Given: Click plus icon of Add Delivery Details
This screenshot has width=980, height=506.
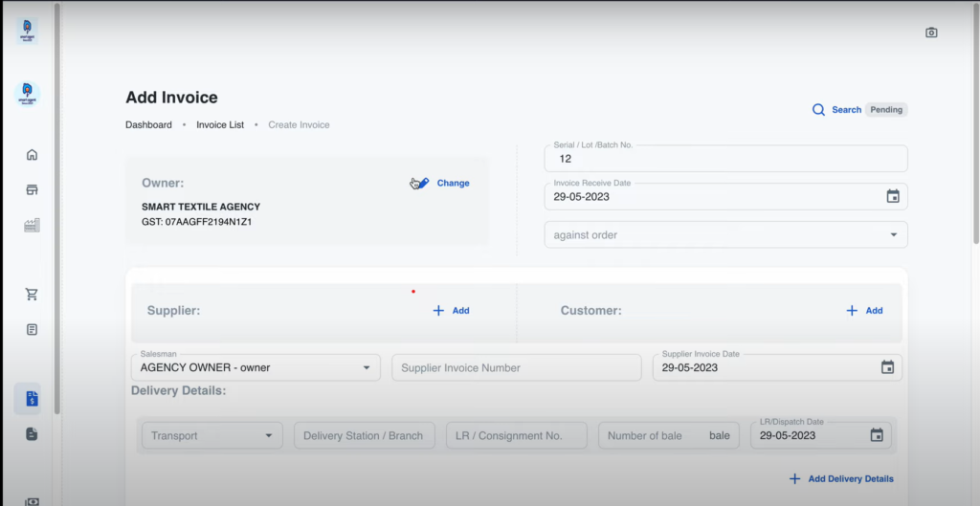Looking at the screenshot, I should [x=795, y=479].
